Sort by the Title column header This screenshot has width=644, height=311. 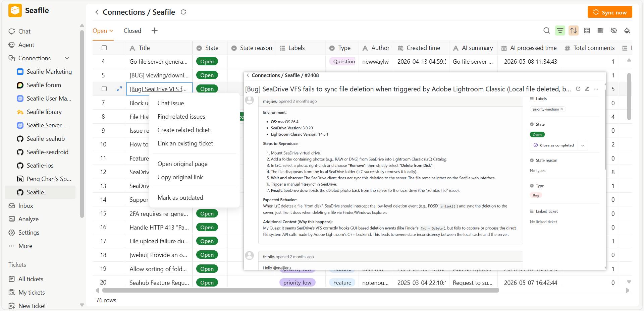(159, 48)
